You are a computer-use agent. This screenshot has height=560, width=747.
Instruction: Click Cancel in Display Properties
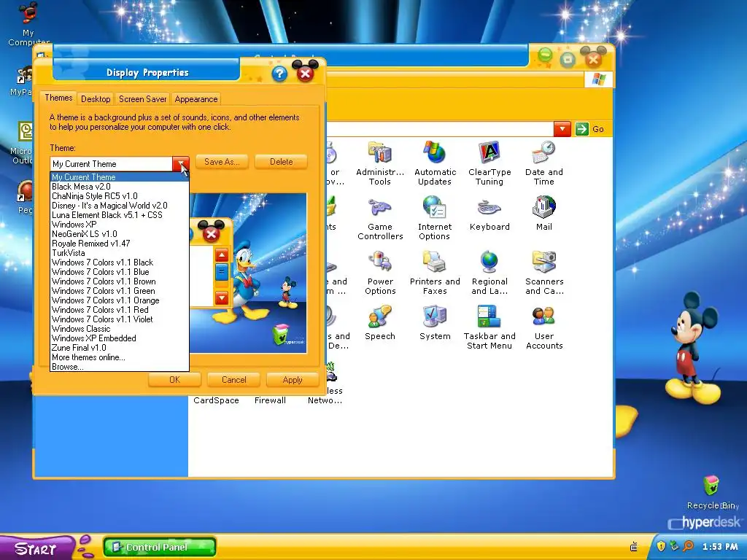click(234, 380)
